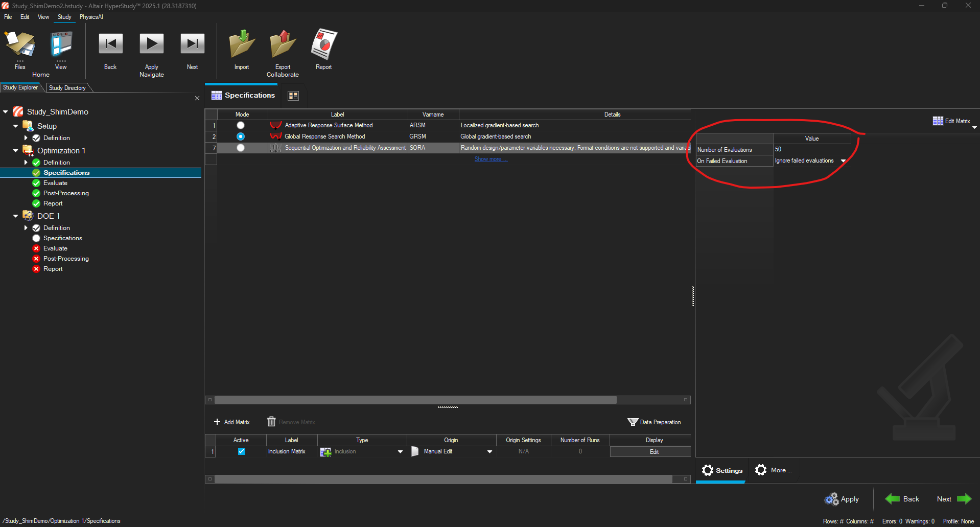Open Evaluate step under Optimization 1
This screenshot has height=527, width=980.
(x=55, y=183)
